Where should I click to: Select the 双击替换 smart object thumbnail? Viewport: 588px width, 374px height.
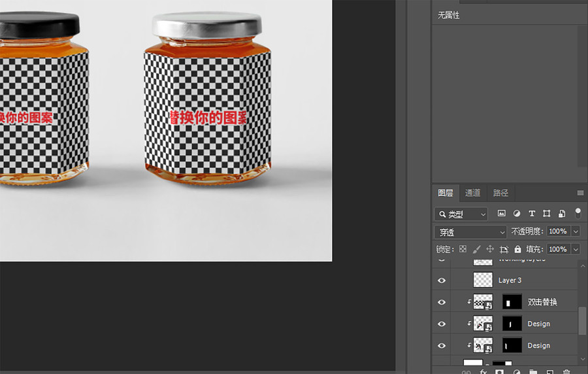click(483, 302)
